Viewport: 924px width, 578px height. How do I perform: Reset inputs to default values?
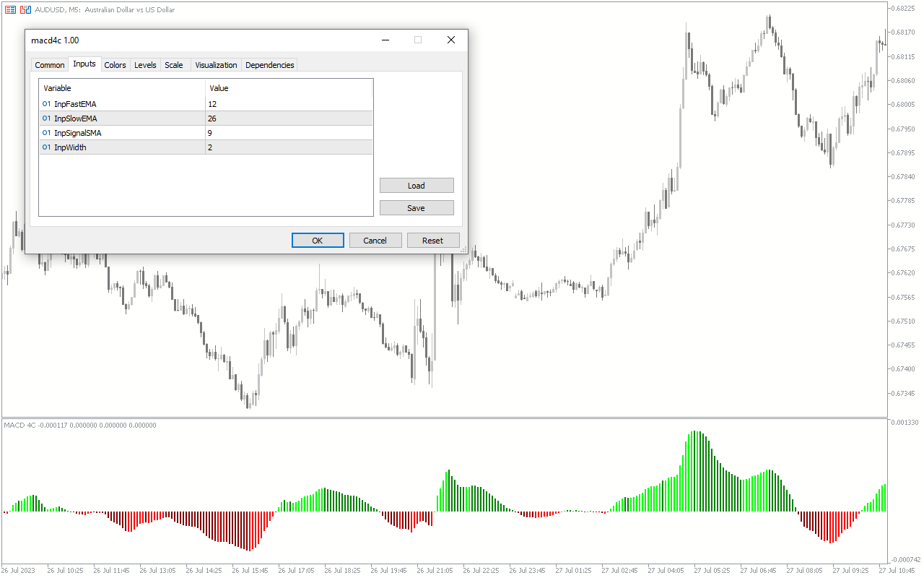pos(433,241)
